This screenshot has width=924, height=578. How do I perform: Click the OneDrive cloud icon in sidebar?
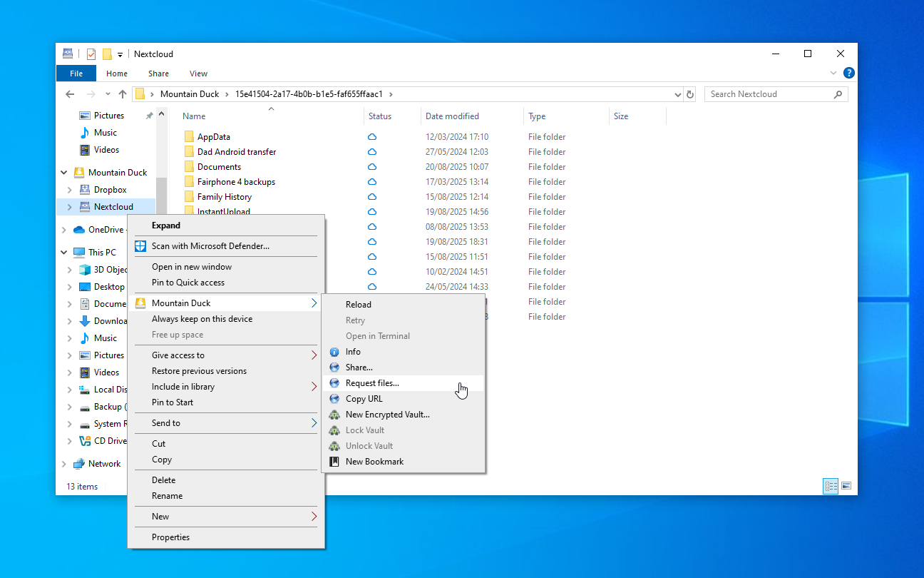pyautogui.click(x=79, y=230)
